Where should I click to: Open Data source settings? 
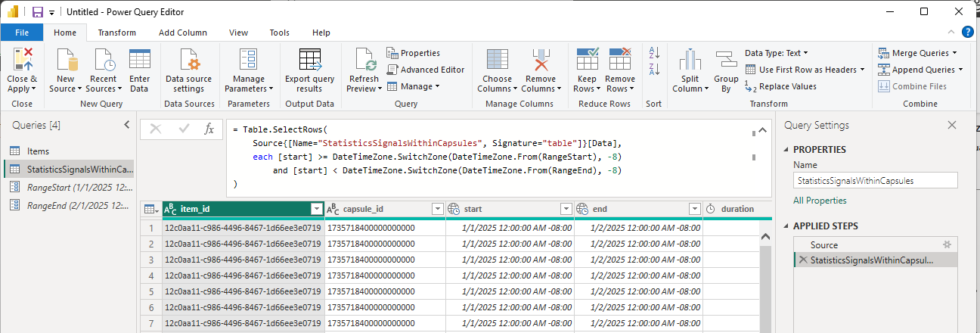[189, 61]
